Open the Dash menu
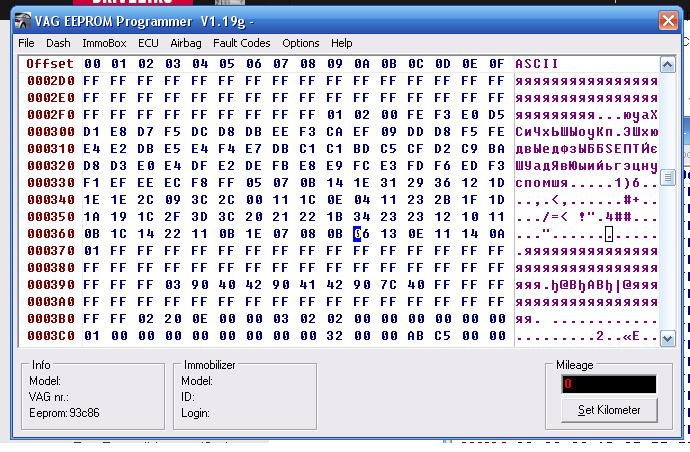Image resolution: width=690 pixels, height=452 pixels. point(58,43)
